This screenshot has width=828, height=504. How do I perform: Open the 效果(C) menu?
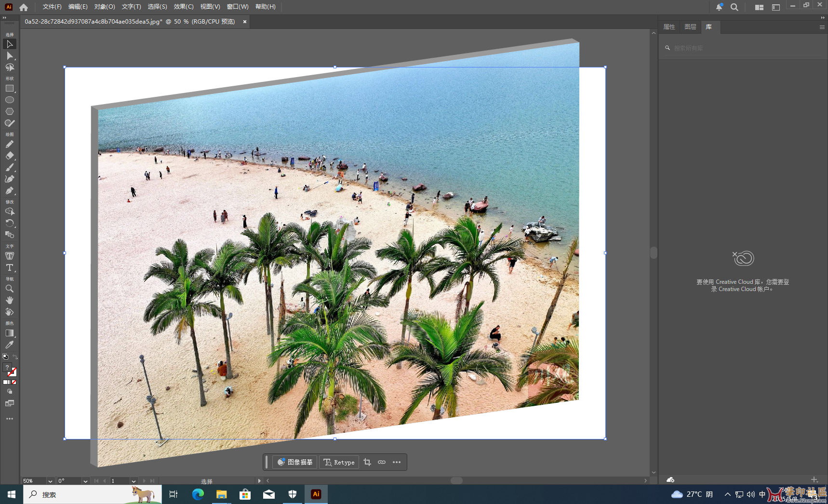click(183, 7)
